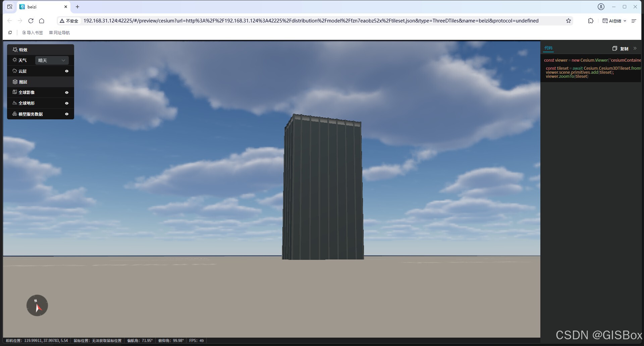Click the const viewer code line
Image resolution: width=644 pixels, height=346 pixels.
point(592,60)
